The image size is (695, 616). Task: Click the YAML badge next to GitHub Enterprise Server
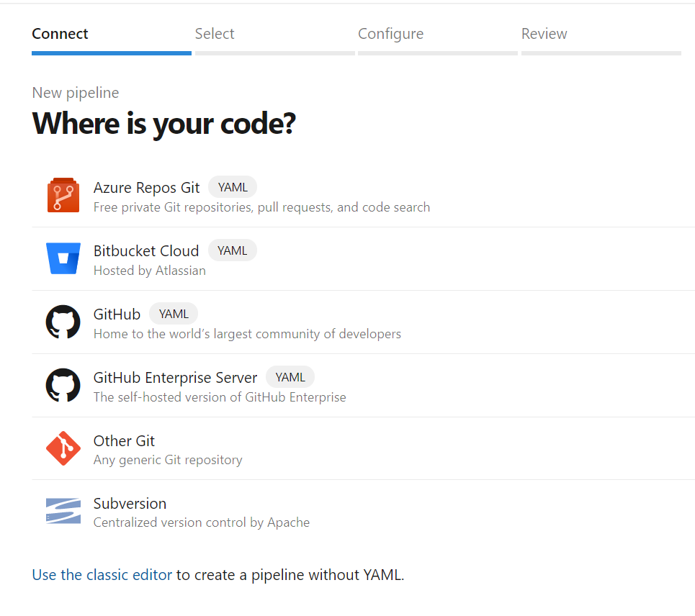pyautogui.click(x=290, y=377)
